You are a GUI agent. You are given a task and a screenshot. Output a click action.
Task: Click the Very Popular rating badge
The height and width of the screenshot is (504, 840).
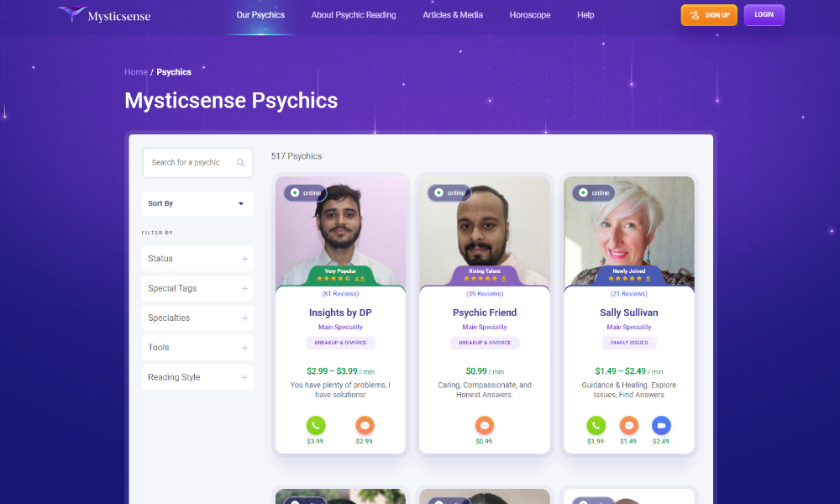coord(340,276)
